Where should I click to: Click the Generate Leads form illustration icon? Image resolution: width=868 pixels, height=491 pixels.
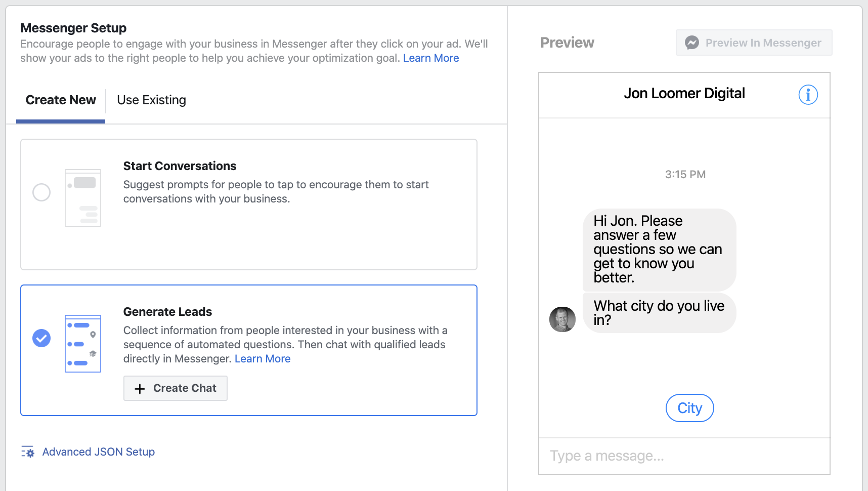tap(83, 344)
